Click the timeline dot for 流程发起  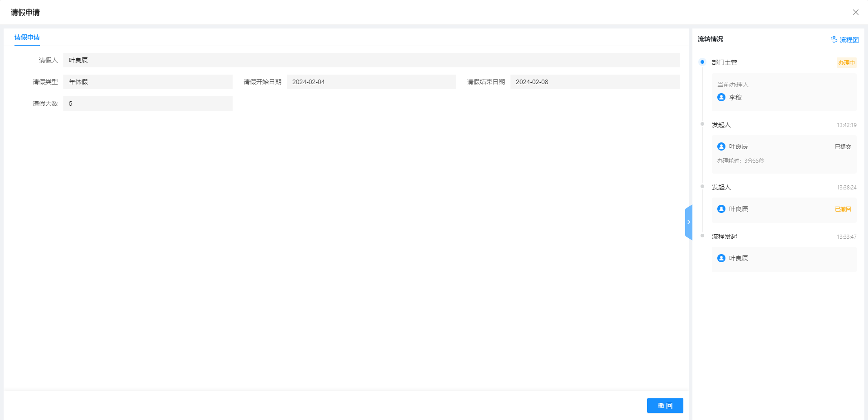[x=702, y=236]
